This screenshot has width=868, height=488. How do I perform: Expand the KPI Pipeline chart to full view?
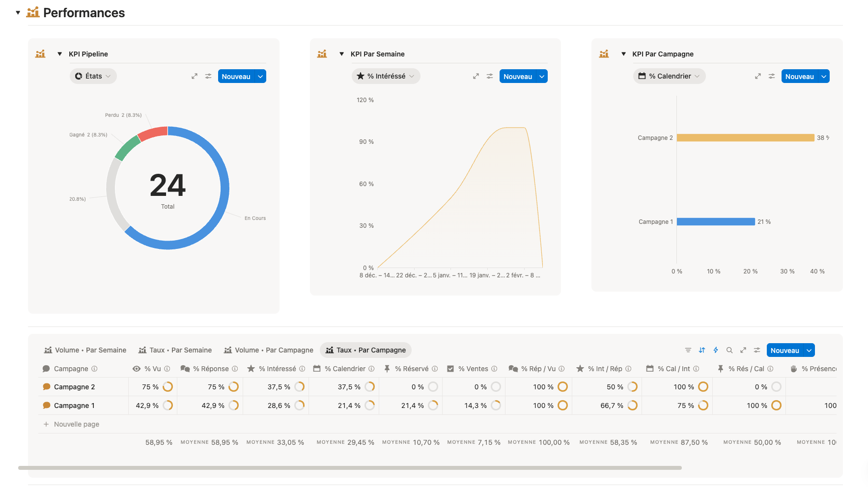click(195, 76)
